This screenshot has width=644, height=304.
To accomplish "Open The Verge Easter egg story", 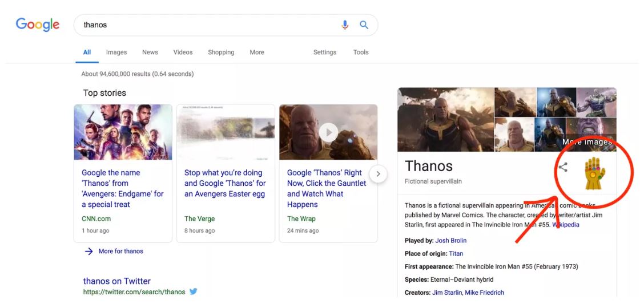I will 225,184.
